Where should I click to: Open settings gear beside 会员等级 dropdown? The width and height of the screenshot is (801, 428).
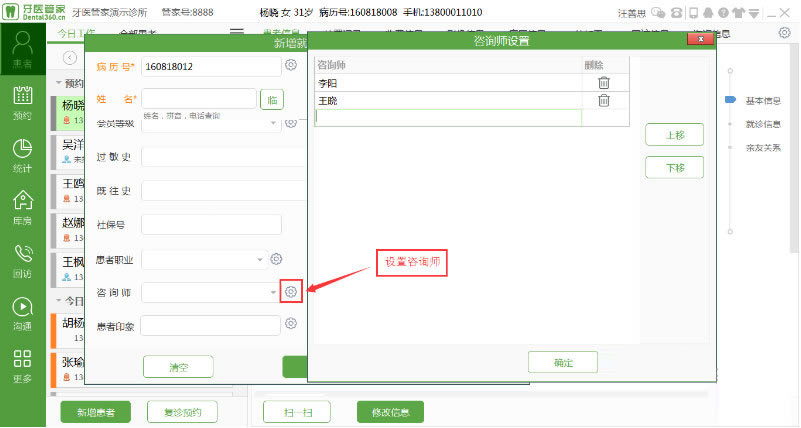tap(291, 123)
